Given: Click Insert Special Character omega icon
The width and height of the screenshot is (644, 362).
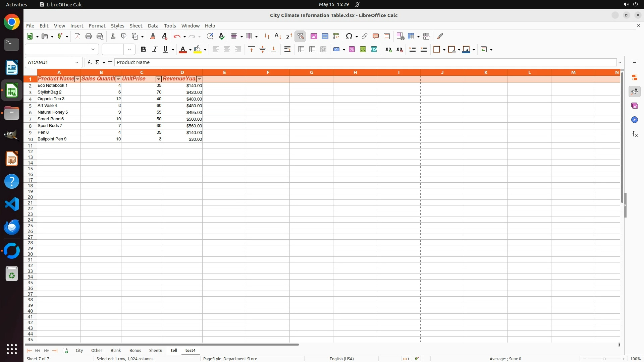Looking at the screenshot, I should tap(349, 36).
